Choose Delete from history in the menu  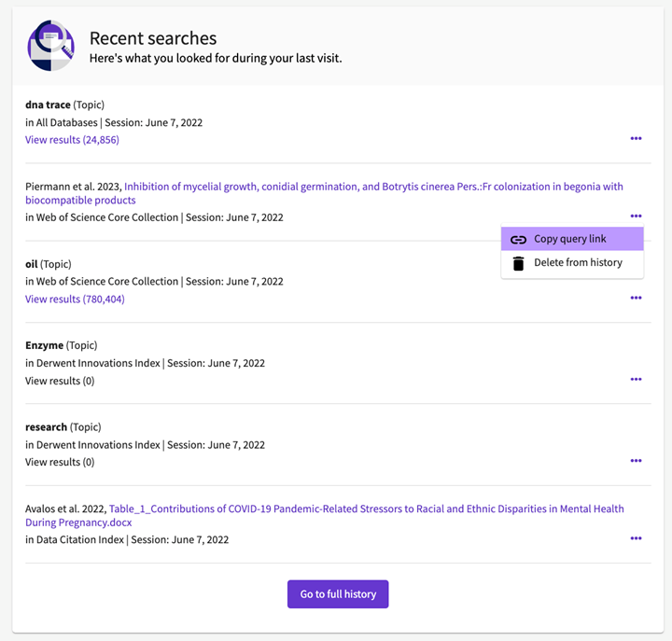tap(572, 263)
